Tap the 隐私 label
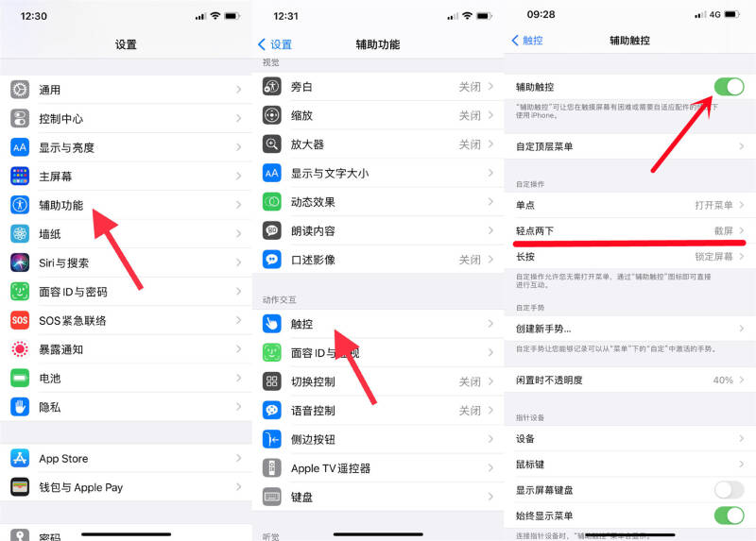This screenshot has height=541, width=756. click(x=50, y=408)
